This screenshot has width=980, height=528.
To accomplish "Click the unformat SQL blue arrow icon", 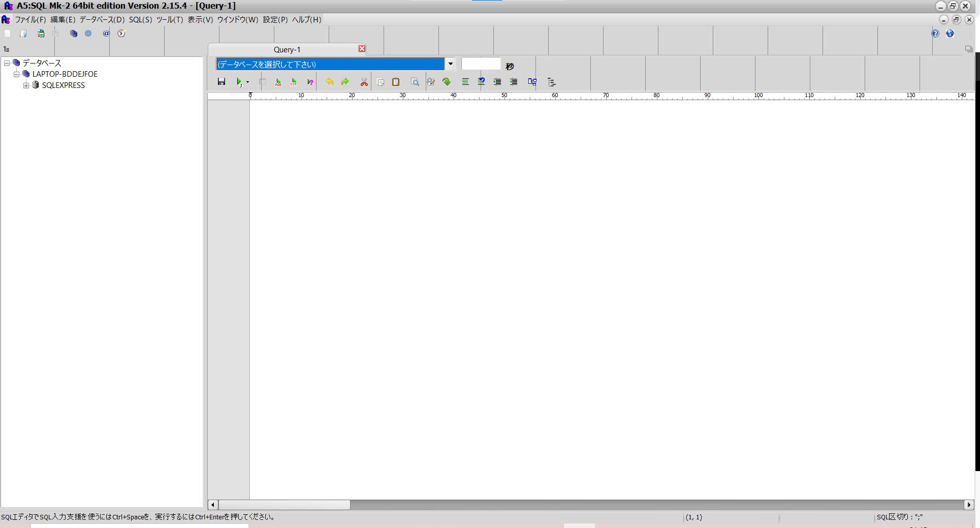I will pos(481,82).
